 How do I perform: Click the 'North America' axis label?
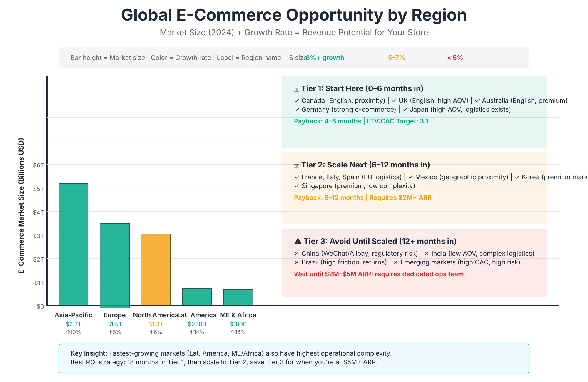[155, 315]
